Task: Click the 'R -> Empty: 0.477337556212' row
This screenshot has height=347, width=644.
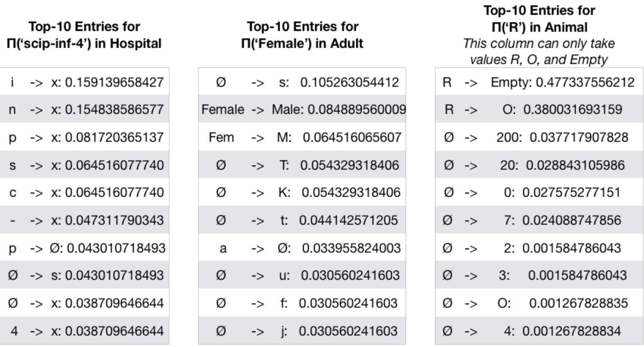Action: point(539,82)
